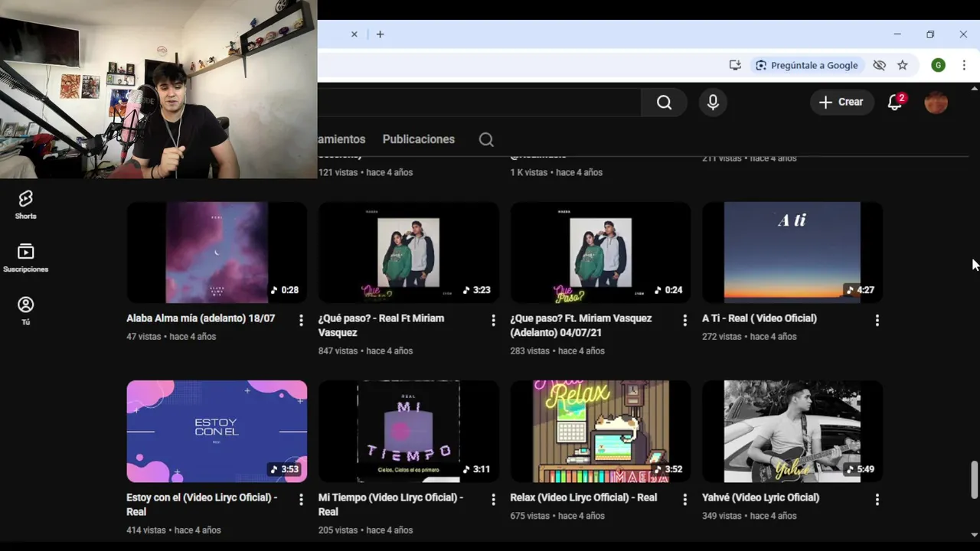This screenshot has width=980, height=551.
Task: Open Estoy con el (Video Liryc Oficial) title
Action: [202, 504]
